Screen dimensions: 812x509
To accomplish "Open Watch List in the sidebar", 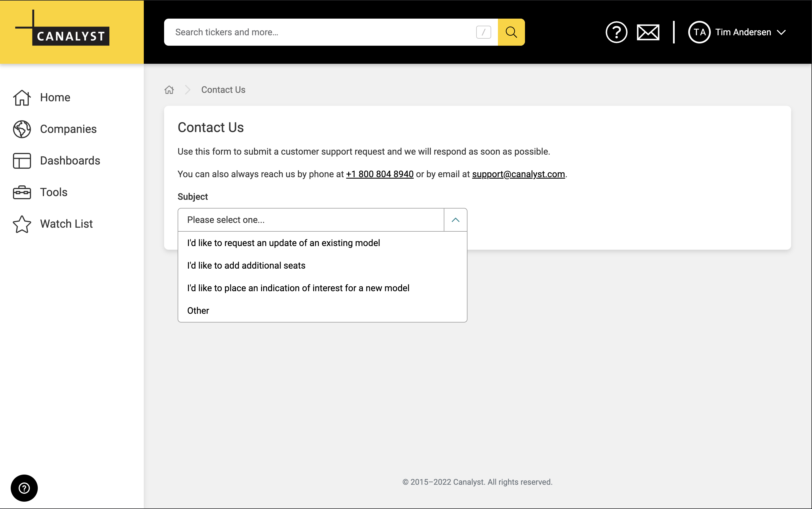I will 66,224.
